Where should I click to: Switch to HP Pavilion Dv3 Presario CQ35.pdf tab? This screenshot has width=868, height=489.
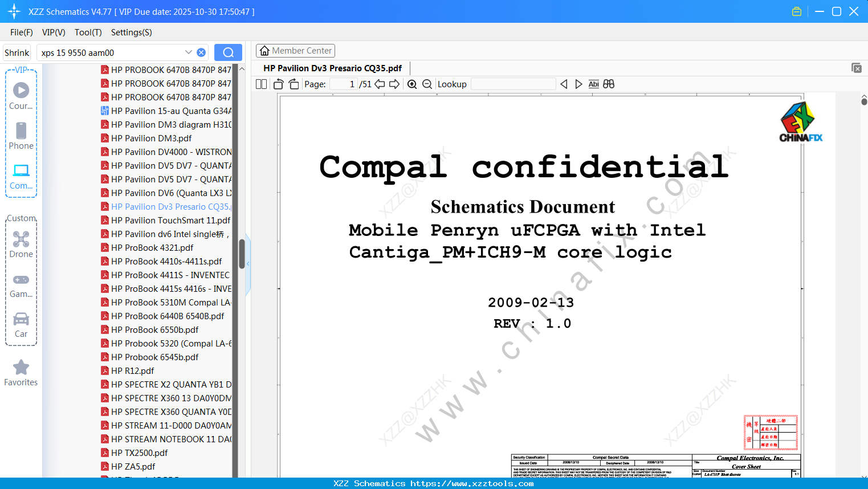(x=332, y=68)
